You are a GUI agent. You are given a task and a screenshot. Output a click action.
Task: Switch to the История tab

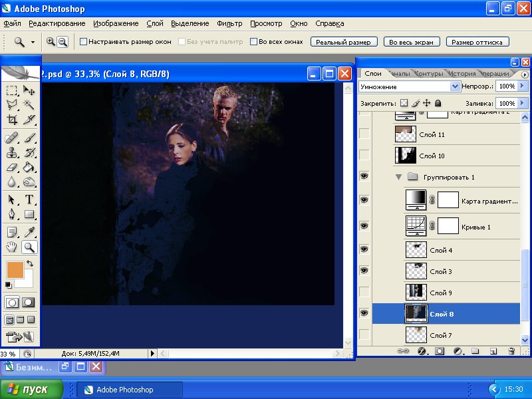462,74
